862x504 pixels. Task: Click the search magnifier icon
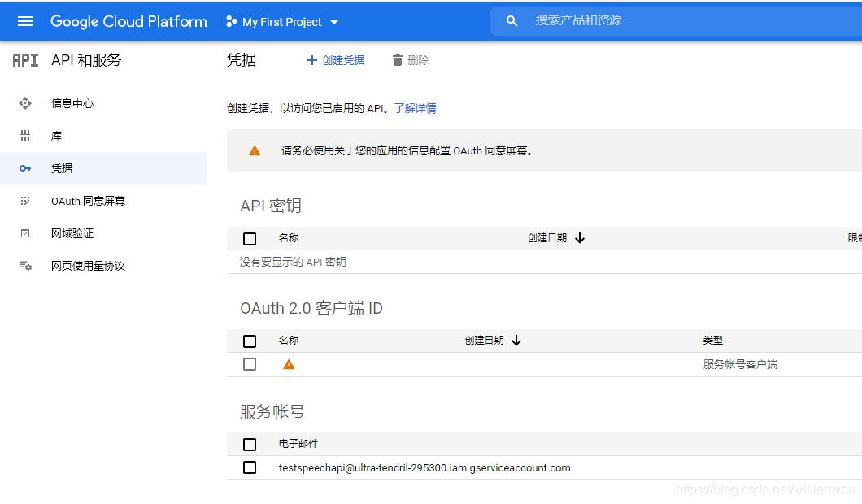tap(512, 21)
